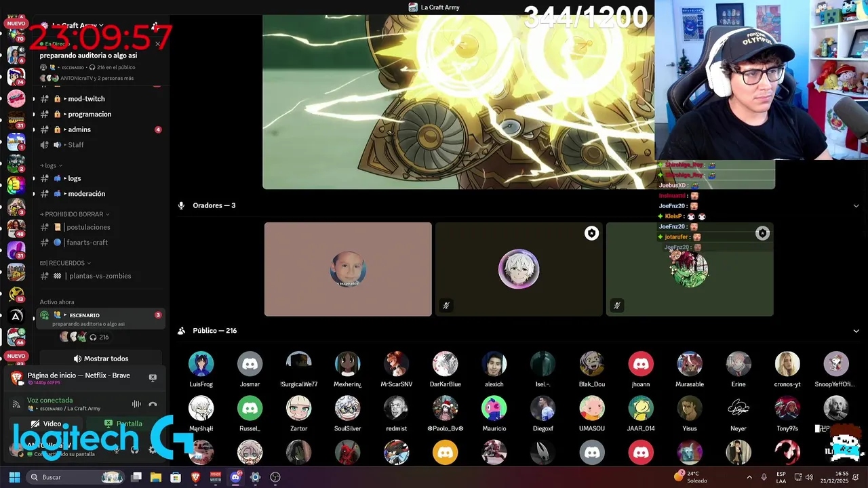Click ESP LAA language indicator
The image size is (868, 488).
point(781,477)
